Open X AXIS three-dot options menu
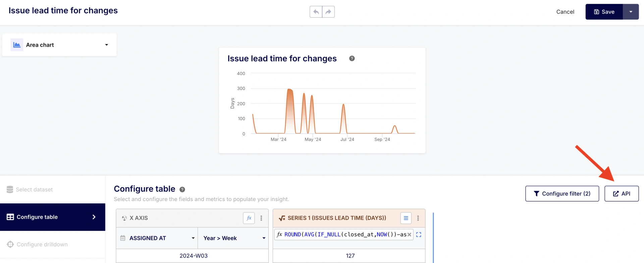The width and height of the screenshot is (644, 263). pos(261,218)
